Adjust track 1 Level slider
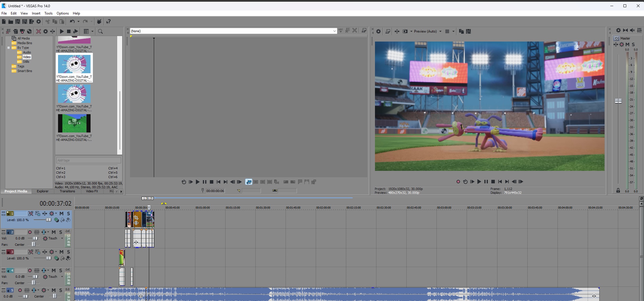The height and width of the screenshot is (301, 644). tap(48, 220)
